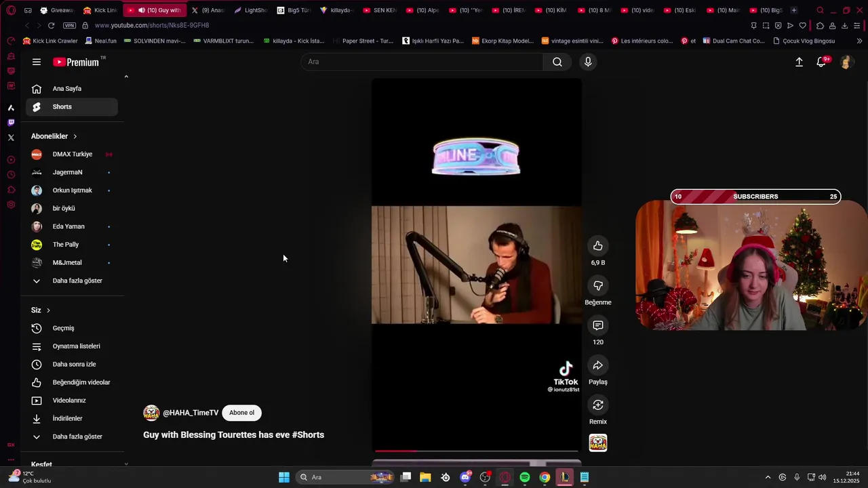868x488 pixels.
Task: Switch to the SEN KEN browser tab
Action: point(380,10)
